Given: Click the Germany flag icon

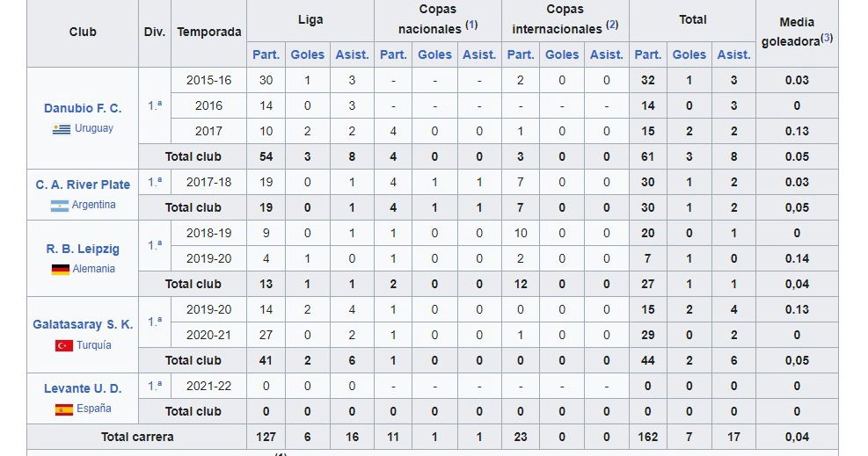Looking at the screenshot, I should click(x=61, y=269).
